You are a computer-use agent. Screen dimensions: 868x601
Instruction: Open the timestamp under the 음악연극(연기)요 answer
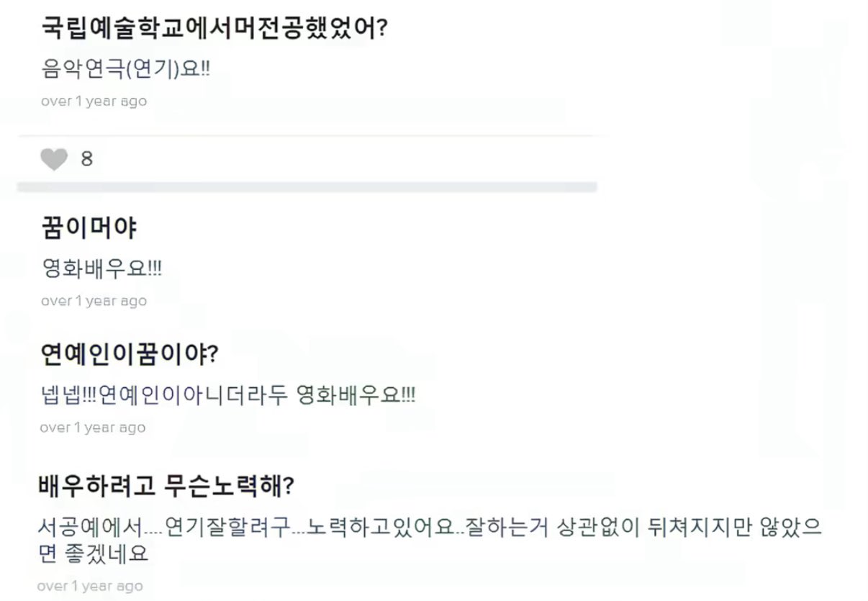(94, 101)
